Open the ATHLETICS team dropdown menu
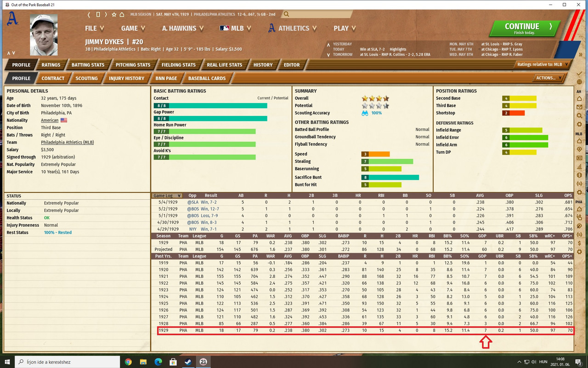The image size is (588, 368). tap(293, 28)
